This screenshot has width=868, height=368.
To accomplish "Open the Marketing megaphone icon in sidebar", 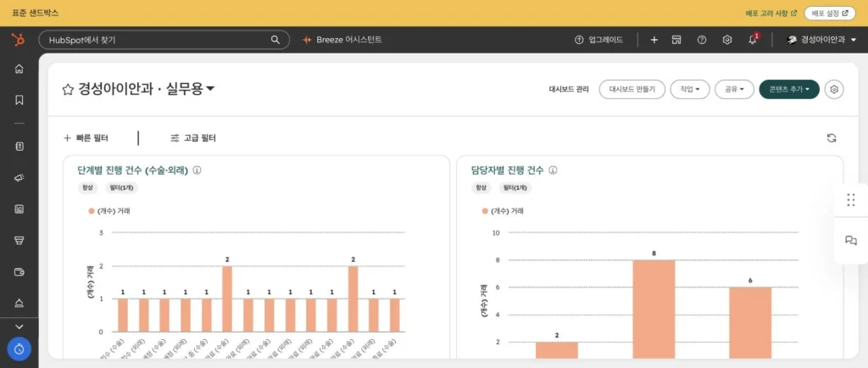I will [x=19, y=177].
